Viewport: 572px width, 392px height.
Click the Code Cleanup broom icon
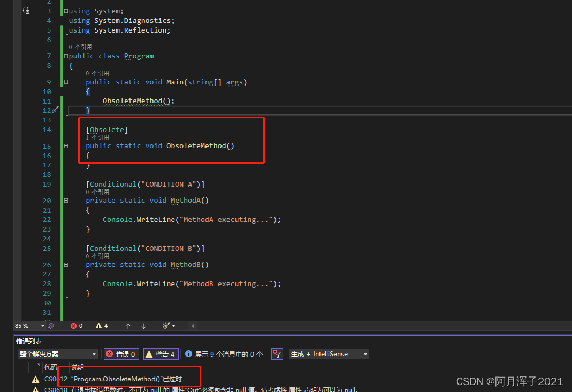164,325
